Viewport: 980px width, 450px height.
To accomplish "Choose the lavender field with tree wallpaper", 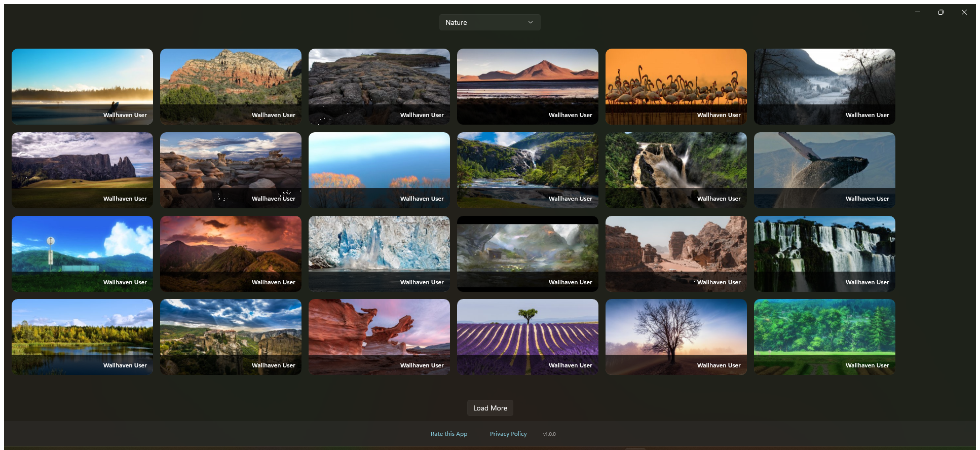I will (x=527, y=337).
